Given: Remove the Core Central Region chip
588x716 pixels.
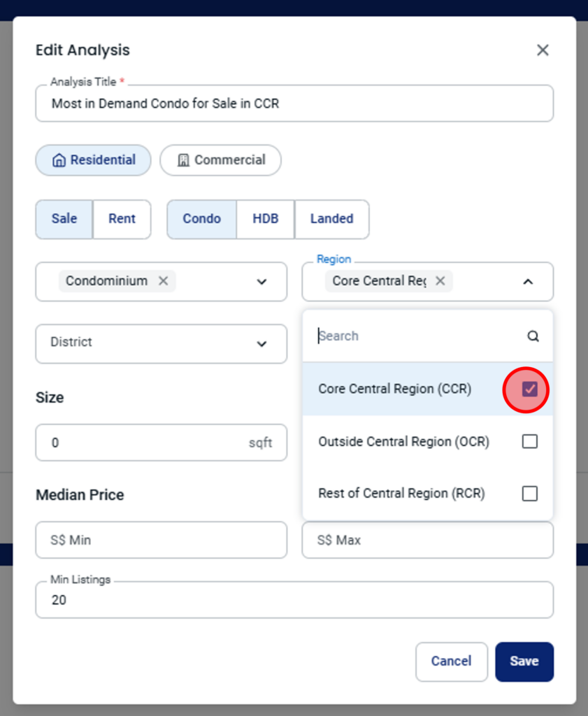Looking at the screenshot, I should pos(440,281).
